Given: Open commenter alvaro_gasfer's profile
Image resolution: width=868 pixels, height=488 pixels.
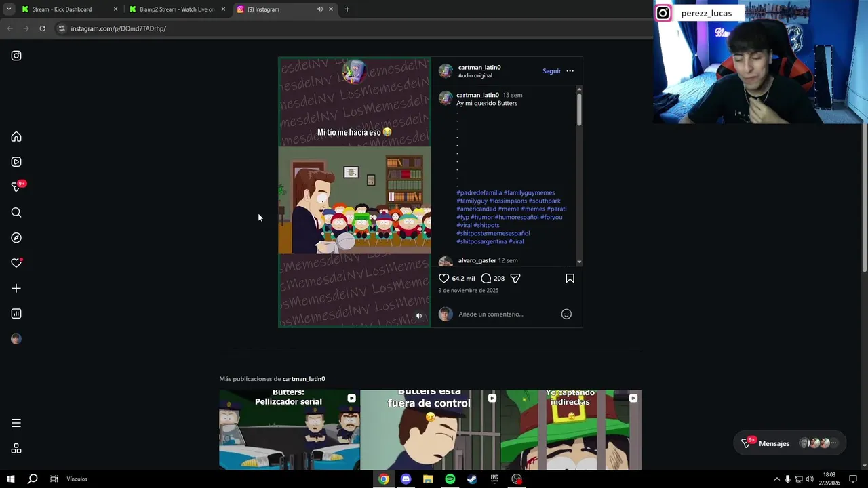Looking at the screenshot, I should click(477, 261).
